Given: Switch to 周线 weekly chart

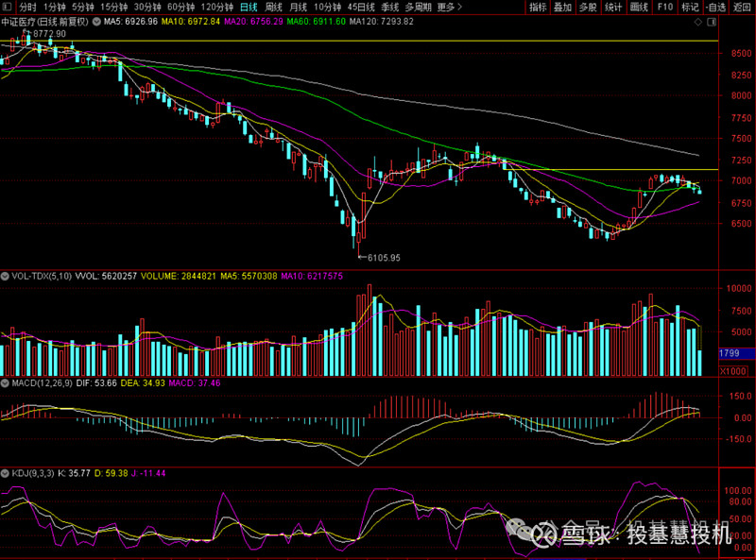Looking at the screenshot, I should (x=273, y=8).
